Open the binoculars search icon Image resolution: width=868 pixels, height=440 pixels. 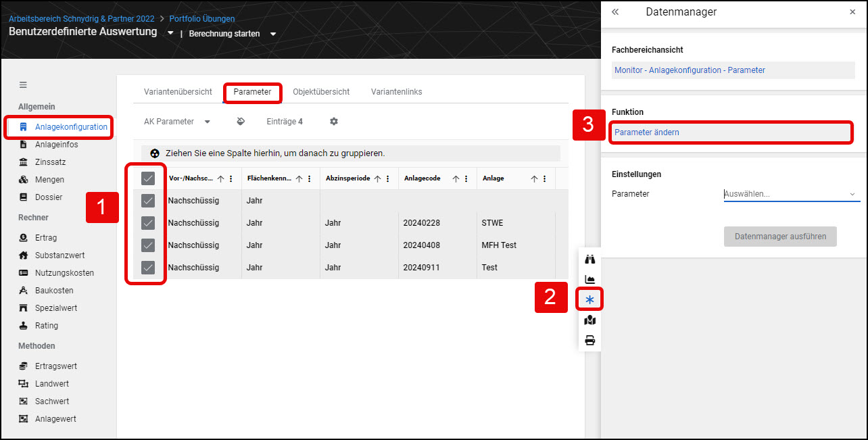(589, 259)
